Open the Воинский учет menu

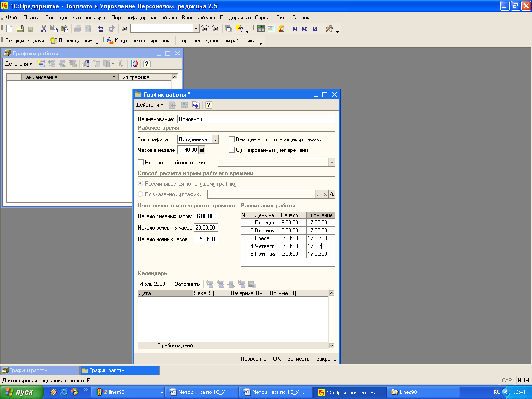(199, 18)
